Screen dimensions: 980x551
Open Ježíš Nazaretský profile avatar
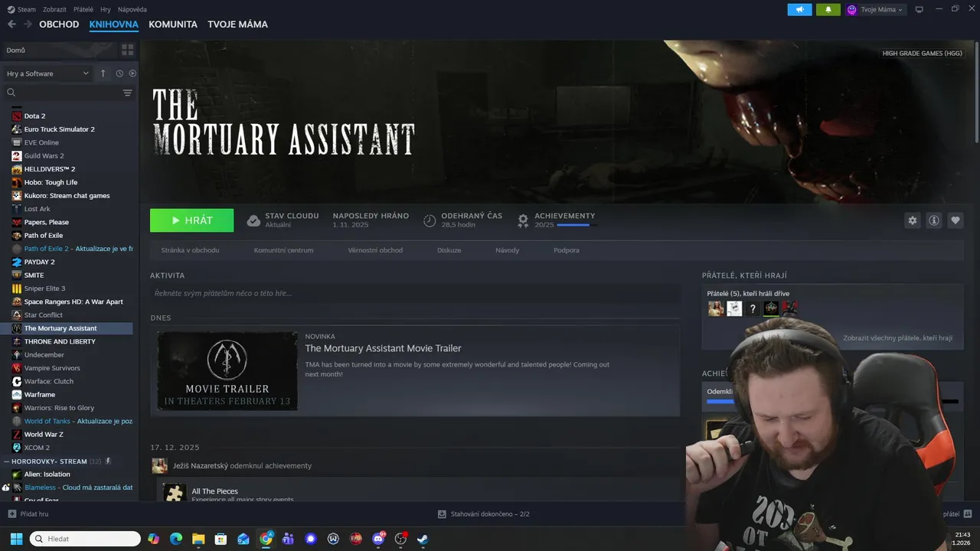point(159,465)
